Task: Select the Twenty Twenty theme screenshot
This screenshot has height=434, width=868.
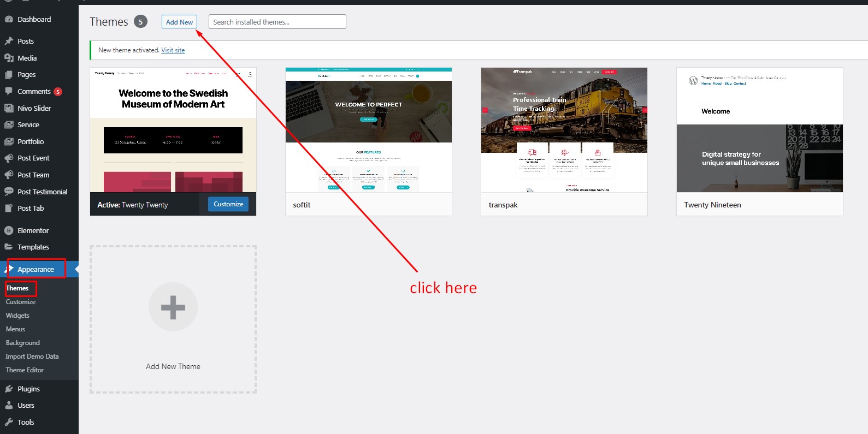Action: [173, 130]
